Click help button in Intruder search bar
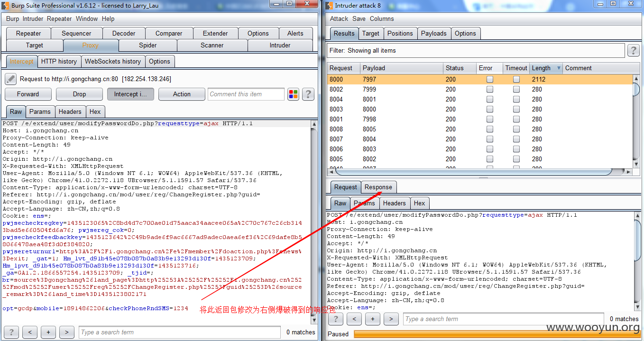 click(335, 319)
